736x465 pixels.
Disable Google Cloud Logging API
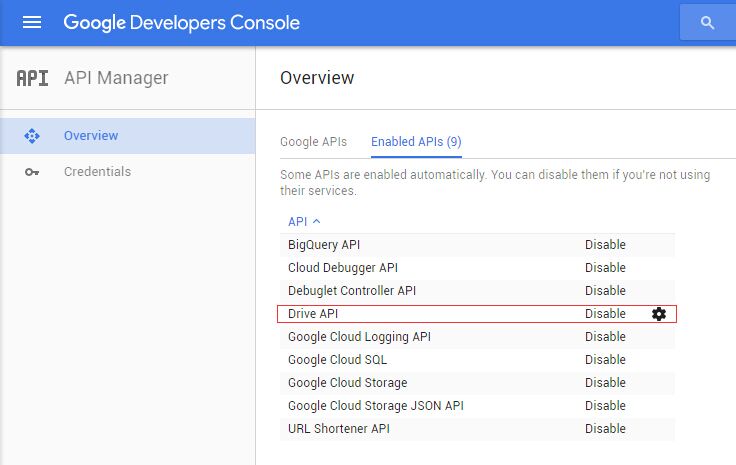tap(605, 337)
